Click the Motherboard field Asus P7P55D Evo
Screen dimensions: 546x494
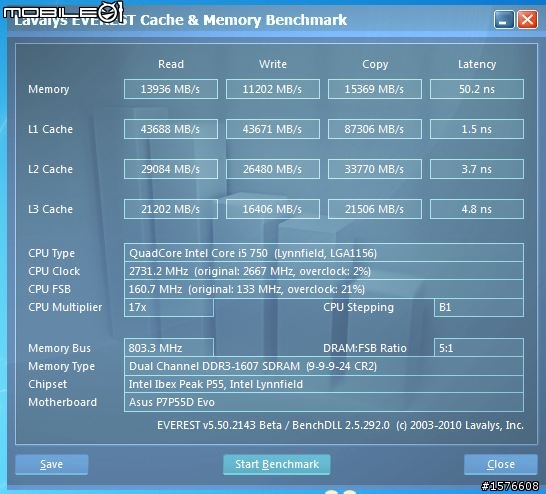pos(324,402)
